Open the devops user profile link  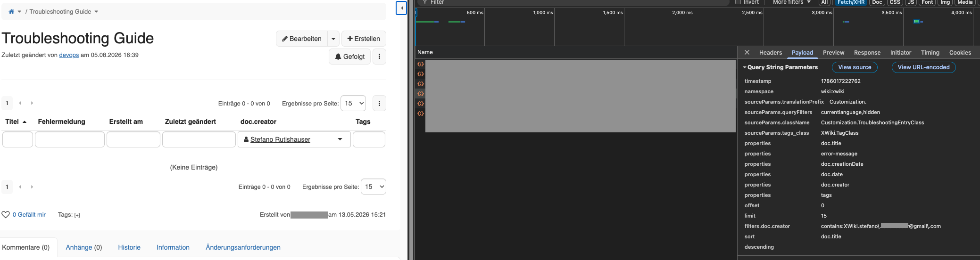69,55
